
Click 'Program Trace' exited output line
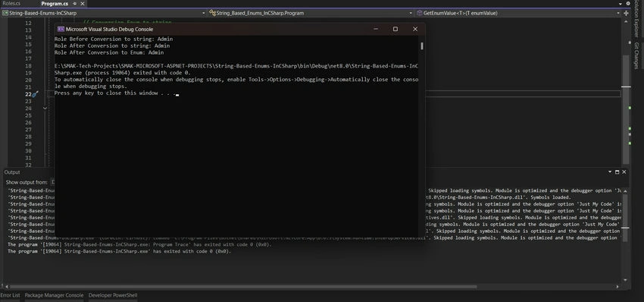coord(140,244)
